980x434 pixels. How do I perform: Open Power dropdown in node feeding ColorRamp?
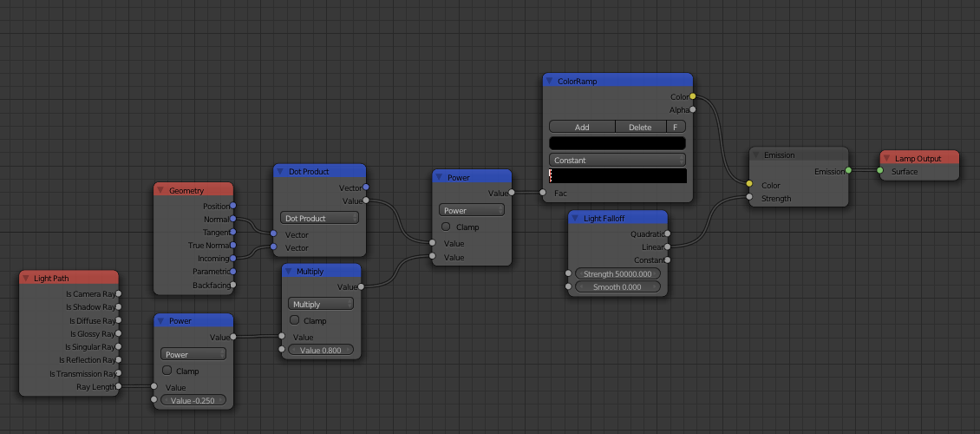(471, 211)
